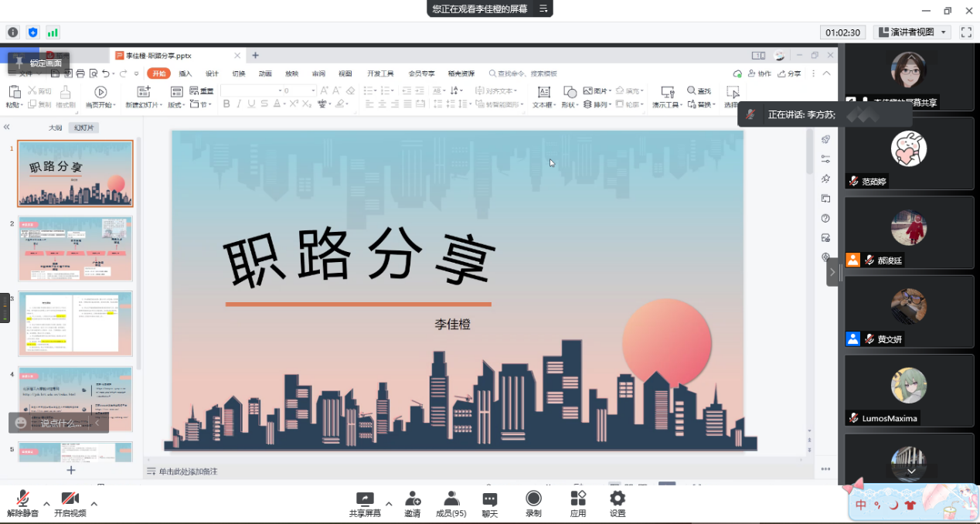Click the blue security shield icon
The image size is (980, 524).
32,32
